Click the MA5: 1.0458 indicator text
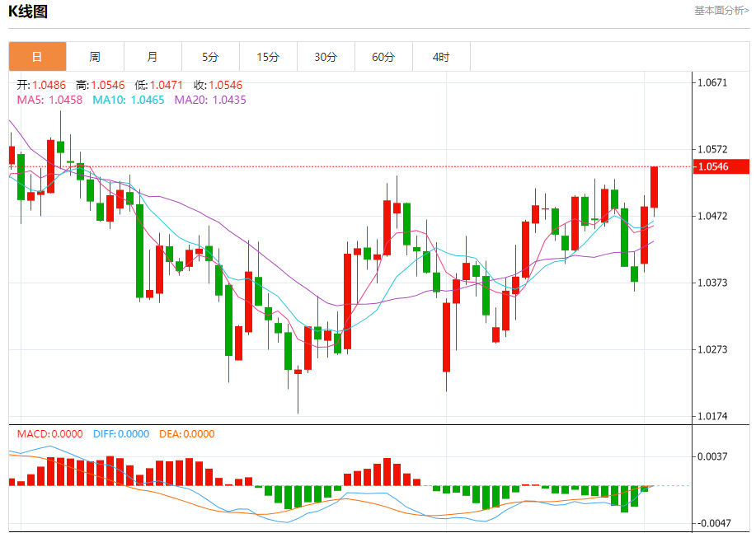The height and width of the screenshot is (533, 756). tap(49, 100)
